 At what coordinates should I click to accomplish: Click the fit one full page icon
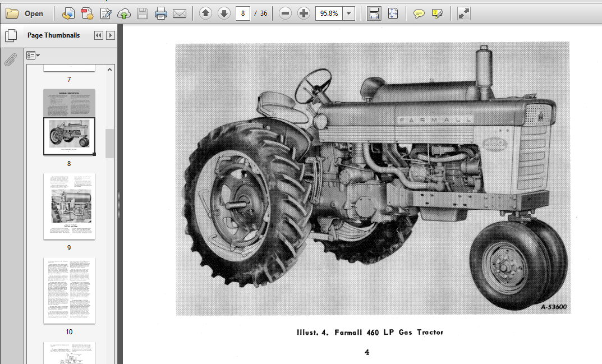[x=393, y=13]
